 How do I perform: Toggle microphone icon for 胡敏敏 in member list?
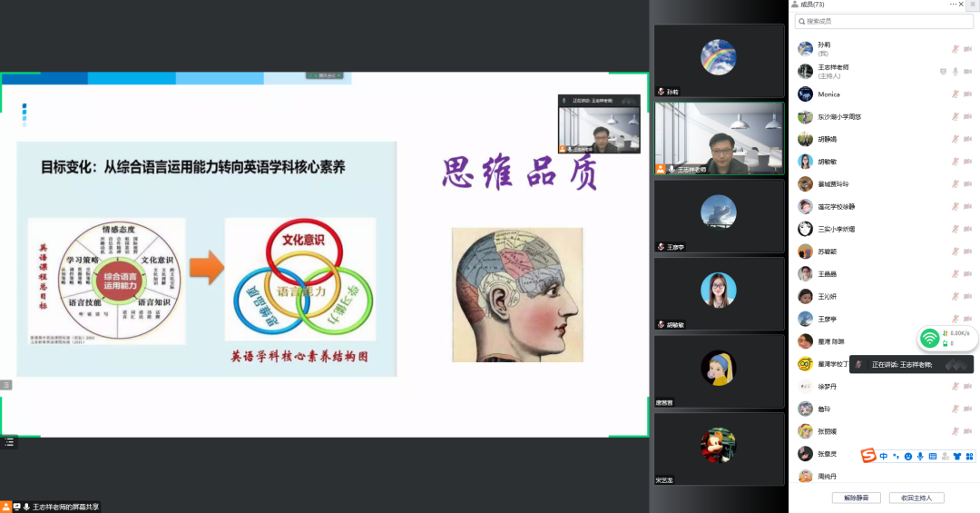point(955,162)
